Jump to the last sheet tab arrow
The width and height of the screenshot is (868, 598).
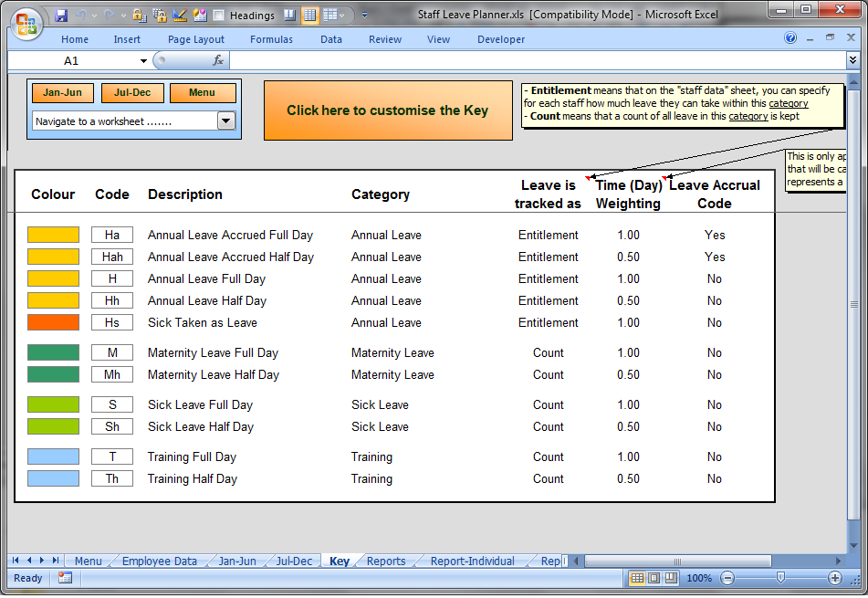56,561
